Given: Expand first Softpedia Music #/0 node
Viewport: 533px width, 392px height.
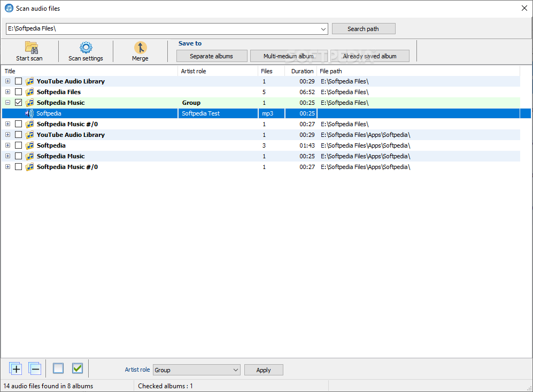Looking at the screenshot, I should point(8,124).
